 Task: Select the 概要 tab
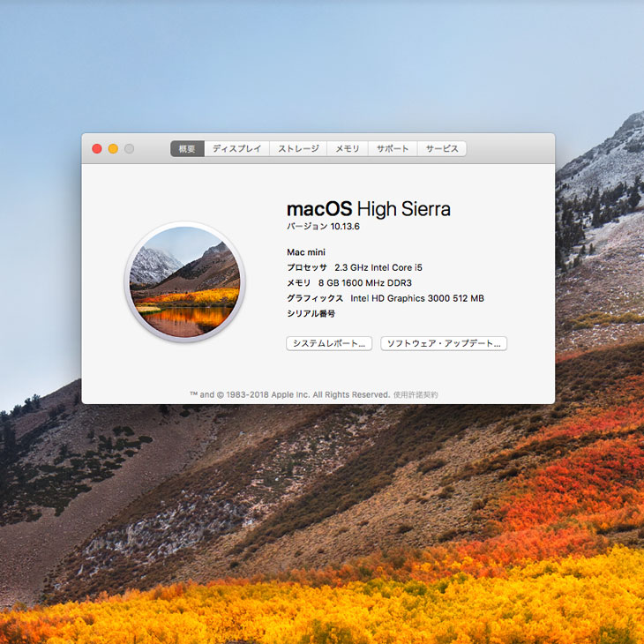187,149
